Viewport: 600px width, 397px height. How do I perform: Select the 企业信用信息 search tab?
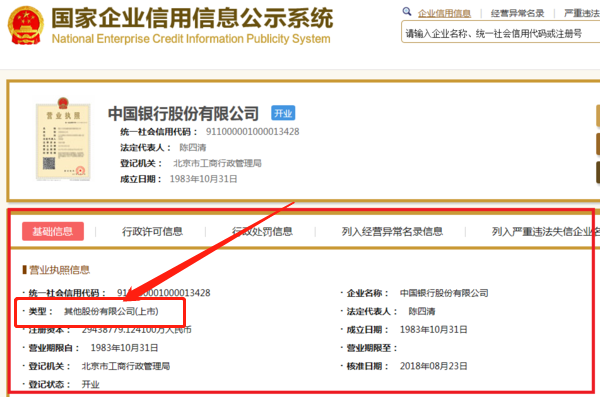pos(444,13)
